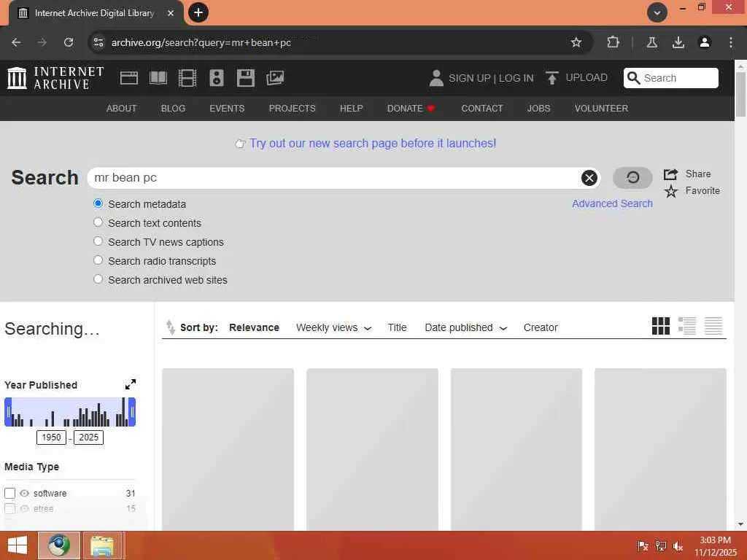
Task: Open the JOBS link
Action: (x=538, y=109)
